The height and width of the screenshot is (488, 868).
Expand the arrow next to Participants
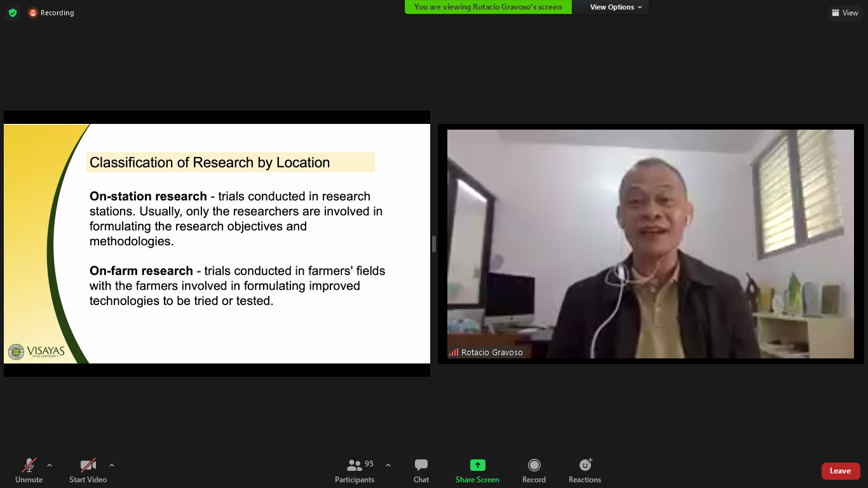(388, 465)
